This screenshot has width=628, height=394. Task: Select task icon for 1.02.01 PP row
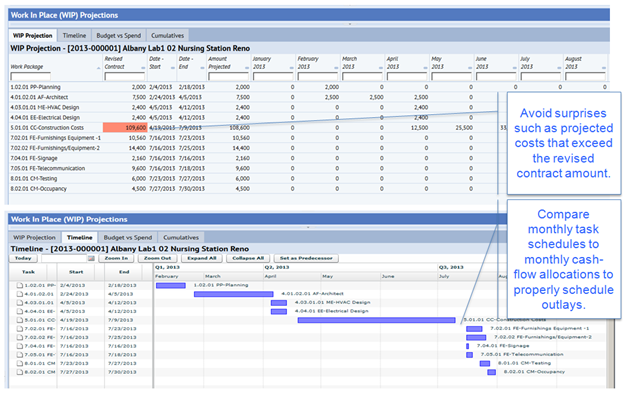(x=20, y=285)
